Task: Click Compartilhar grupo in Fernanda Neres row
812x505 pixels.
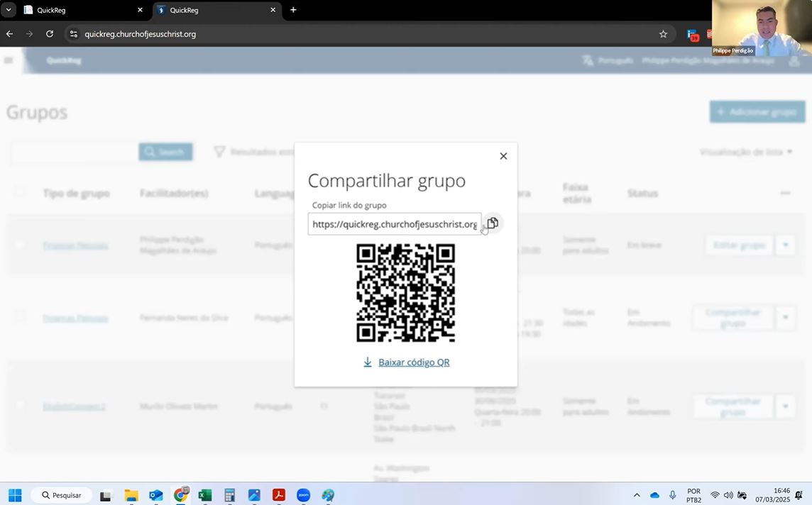Action: [733, 318]
